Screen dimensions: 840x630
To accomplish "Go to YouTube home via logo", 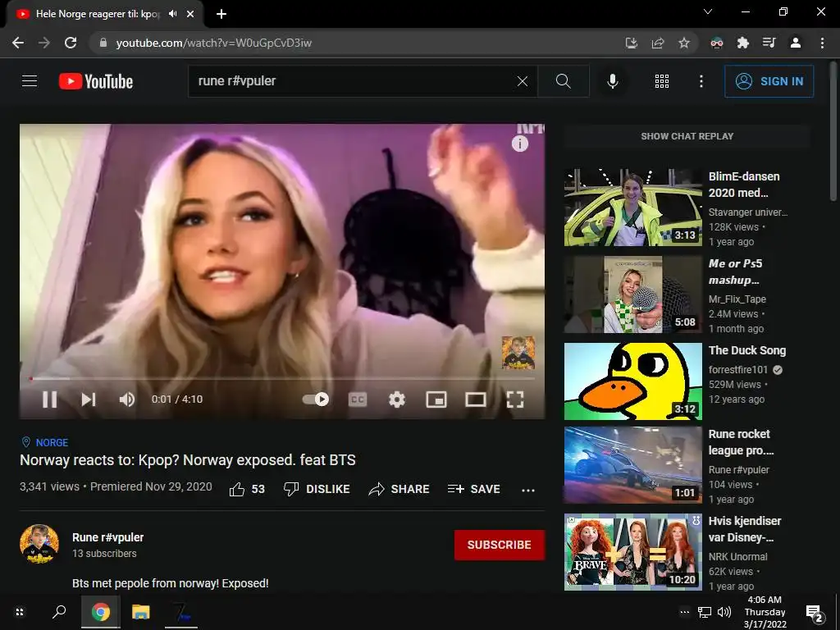I will tap(96, 81).
